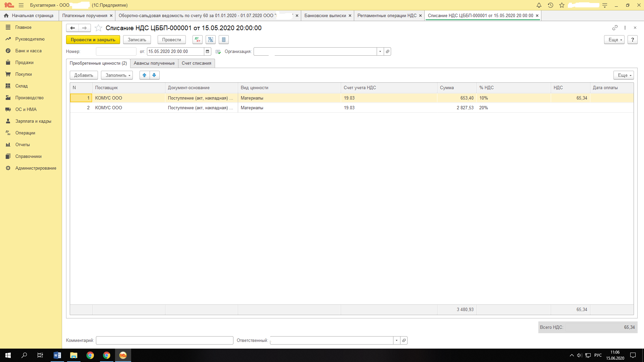Open the Организация dropdown arrow
Viewport: 644px width, 362px height.
coord(380,51)
